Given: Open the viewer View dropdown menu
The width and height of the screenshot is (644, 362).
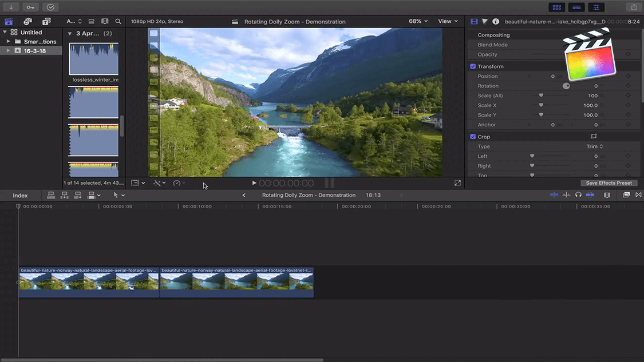Looking at the screenshot, I should tap(448, 21).
